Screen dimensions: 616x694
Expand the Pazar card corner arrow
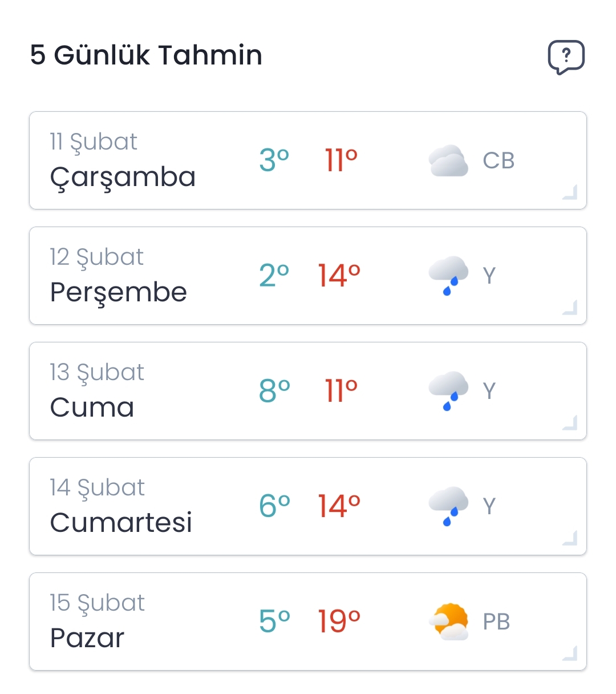[570, 653]
